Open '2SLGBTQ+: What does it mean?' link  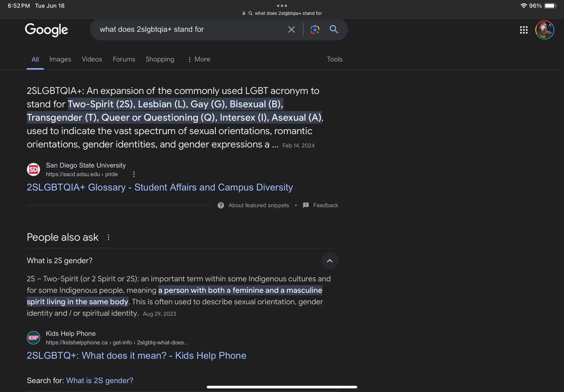tap(136, 356)
